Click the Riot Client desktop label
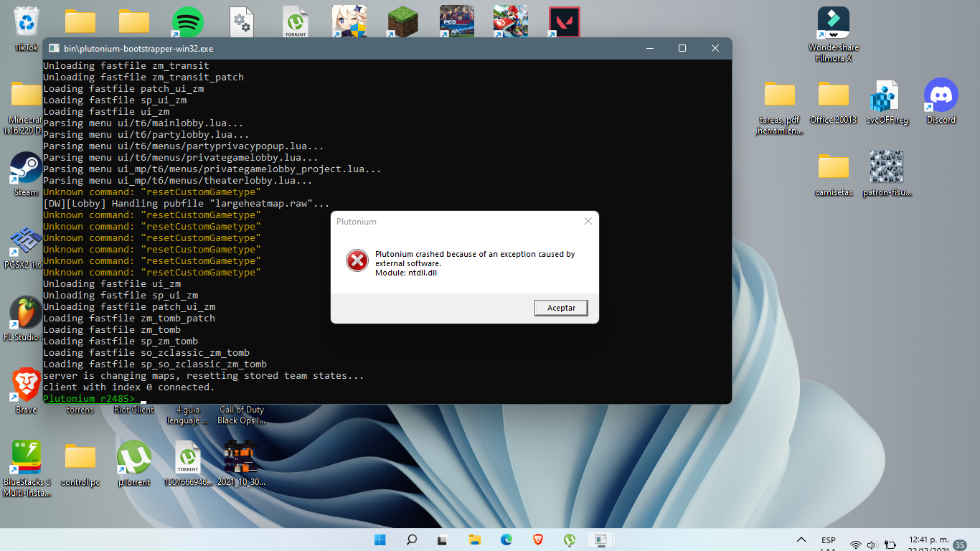The width and height of the screenshot is (980, 551). [x=134, y=410]
